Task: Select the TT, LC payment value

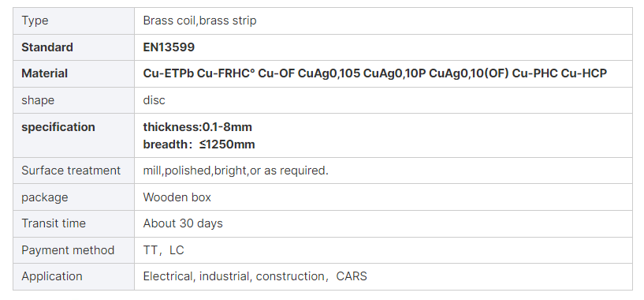Action: [x=163, y=250]
